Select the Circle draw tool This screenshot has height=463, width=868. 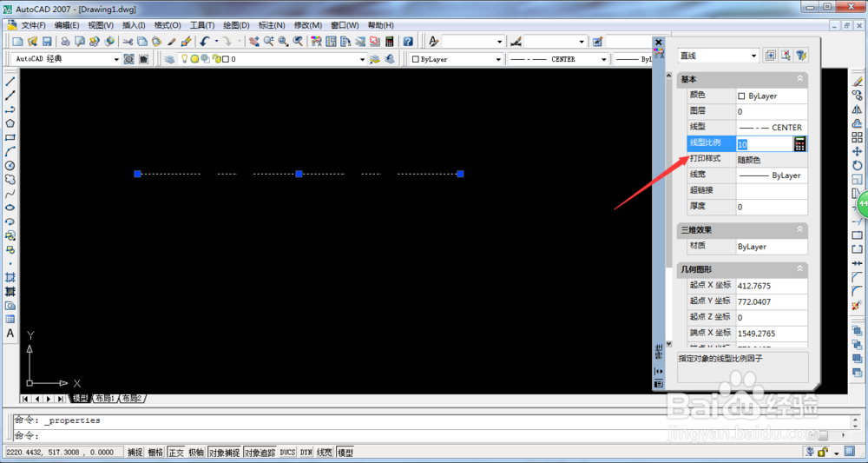[10, 166]
